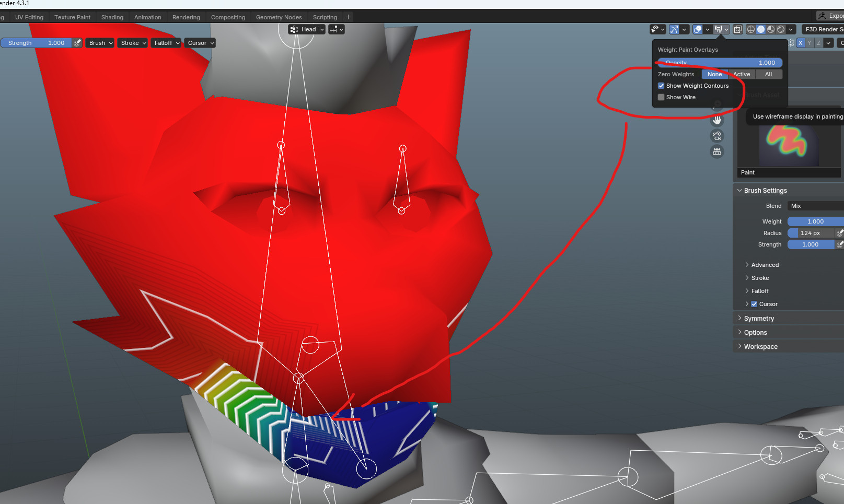
Task: Switch to the Scripting workspace tab
Action: 325,17
